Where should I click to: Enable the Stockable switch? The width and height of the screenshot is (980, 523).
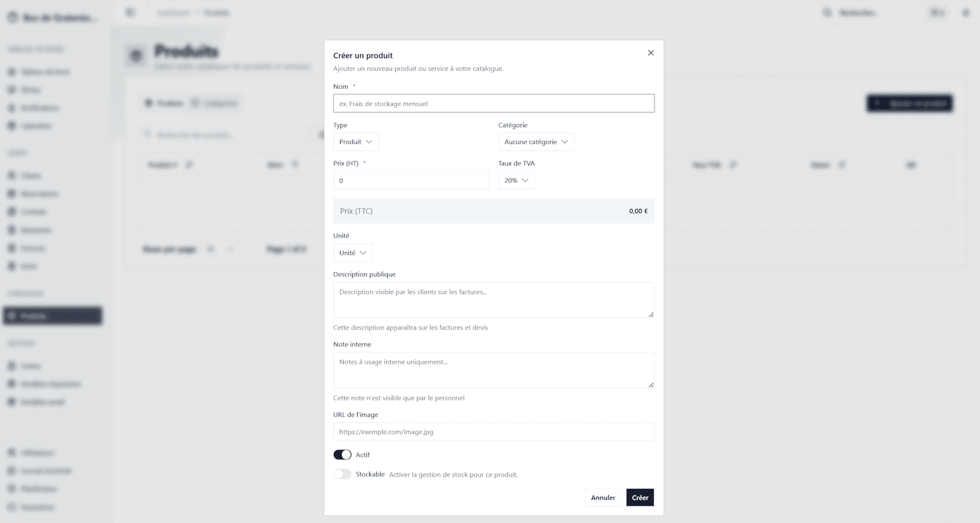[x=342, y=475]
